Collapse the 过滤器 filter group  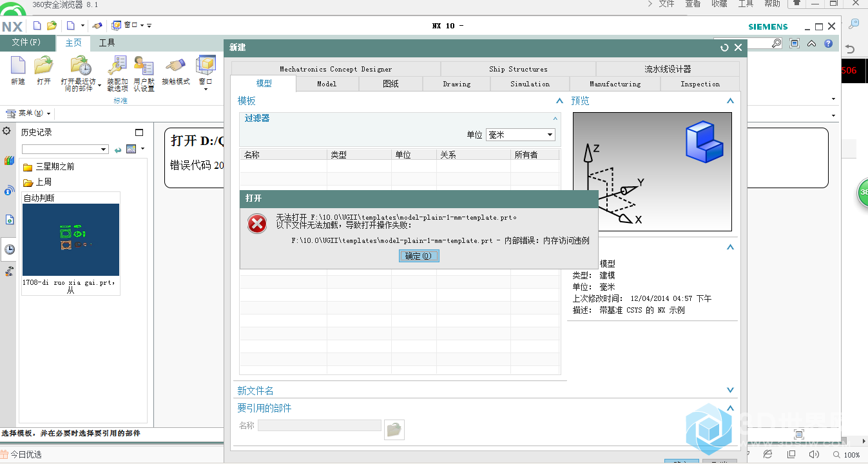(x=555, y=119)
